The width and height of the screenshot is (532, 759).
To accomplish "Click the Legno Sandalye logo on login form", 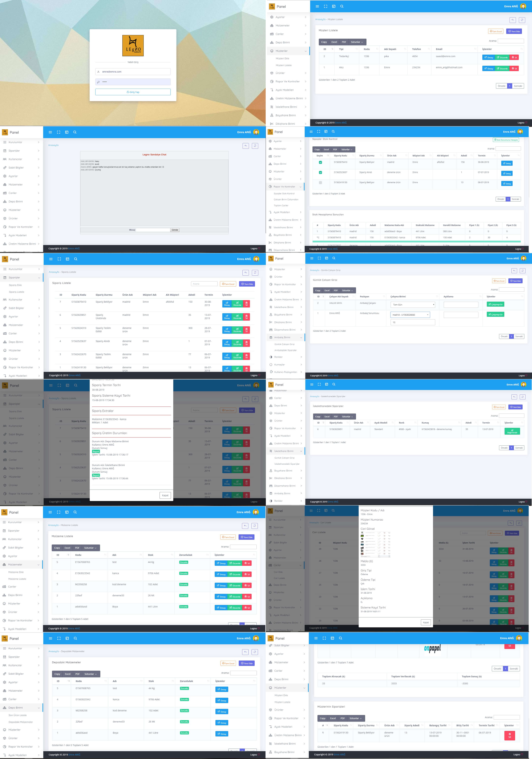I will [133, 46].
